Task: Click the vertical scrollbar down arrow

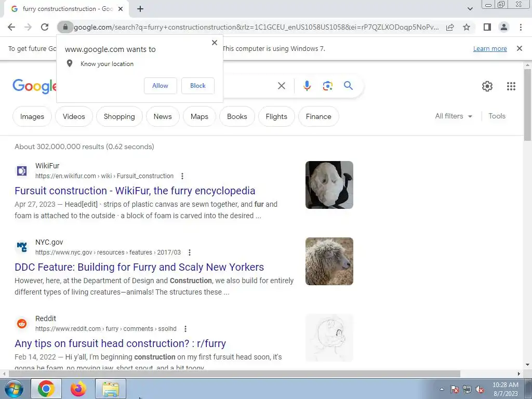Action: pos(527,365)
